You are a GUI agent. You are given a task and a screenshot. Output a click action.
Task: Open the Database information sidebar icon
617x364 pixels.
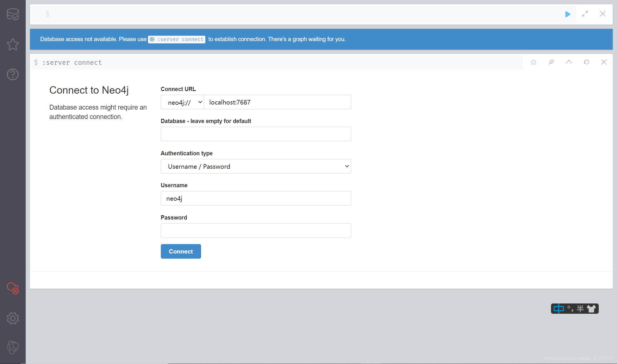(13, 14)
